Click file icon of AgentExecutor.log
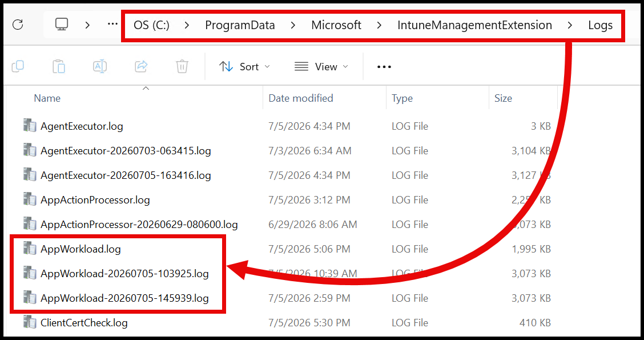Viewport: 644px width, 340px height. pos(30,125)
